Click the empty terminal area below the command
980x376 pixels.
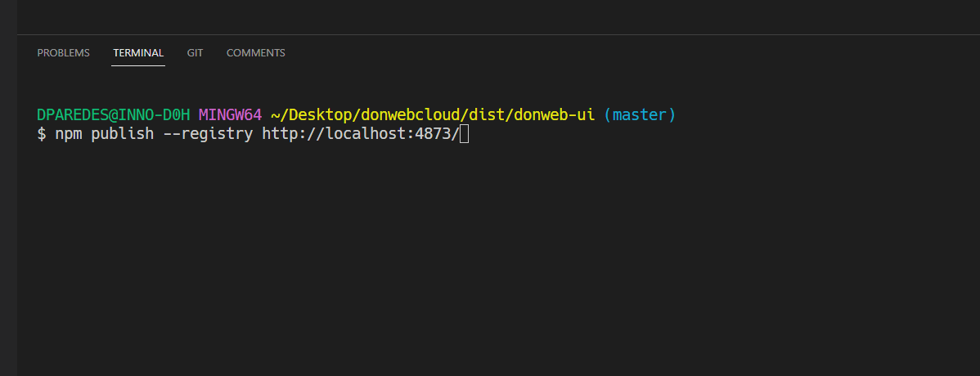tap(491, 262)
